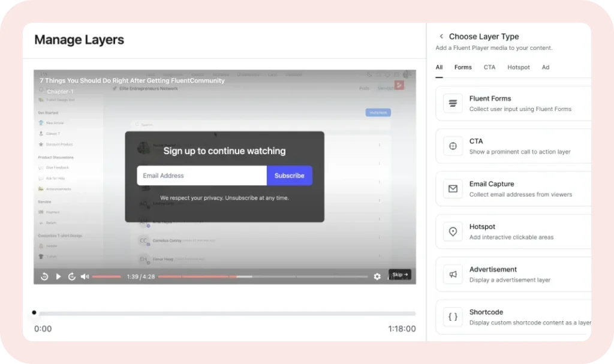
Task: Click the CTA crosshair icon
Action: tap(453, 146)
